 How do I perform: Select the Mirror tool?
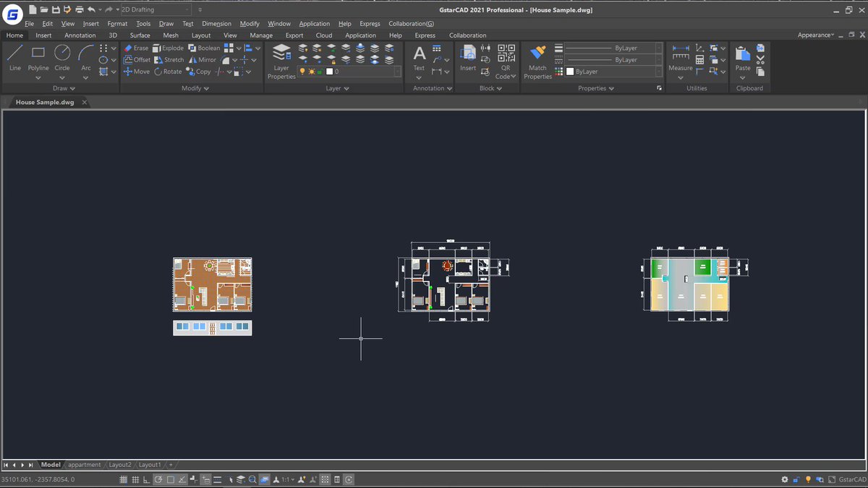click(203, 60)
